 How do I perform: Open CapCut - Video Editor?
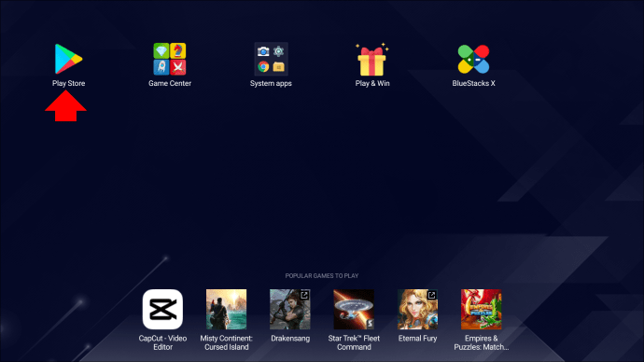coord(162,309)
